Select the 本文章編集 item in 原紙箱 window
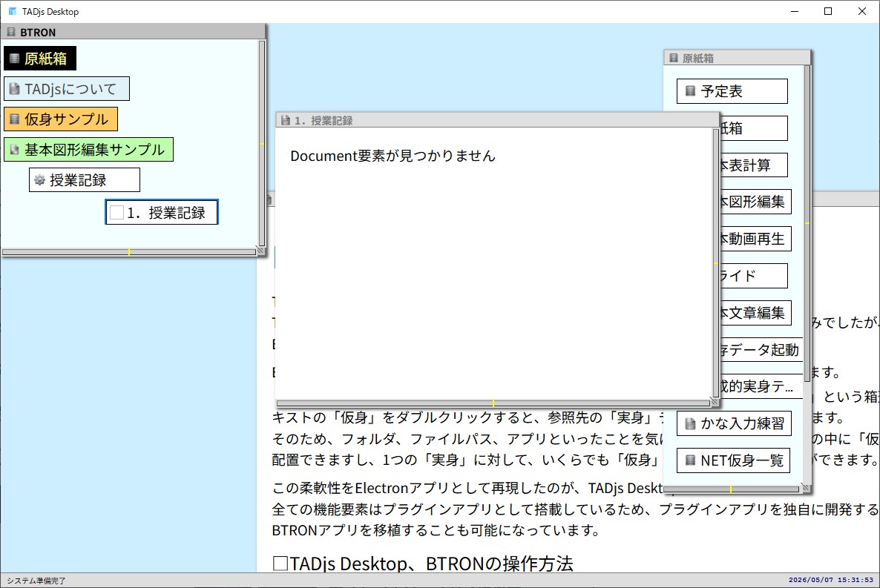This screenshot has height=588, width=880. [755, 313]
